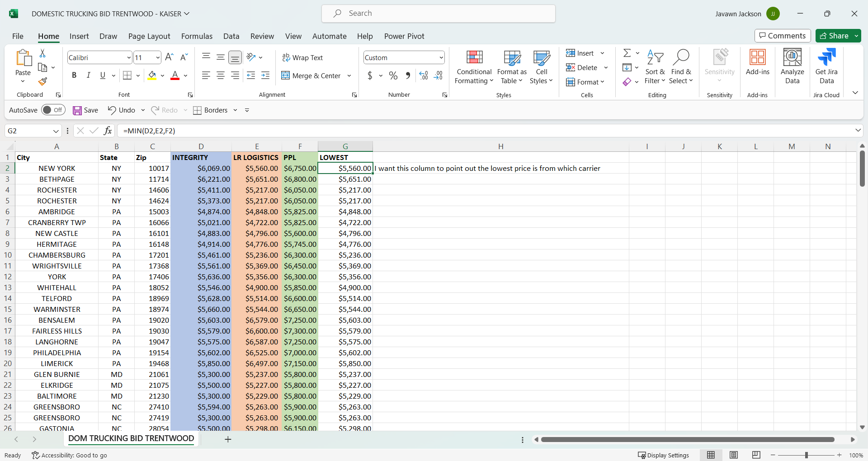Switch AutoSave on

click(x=53, y=110)
